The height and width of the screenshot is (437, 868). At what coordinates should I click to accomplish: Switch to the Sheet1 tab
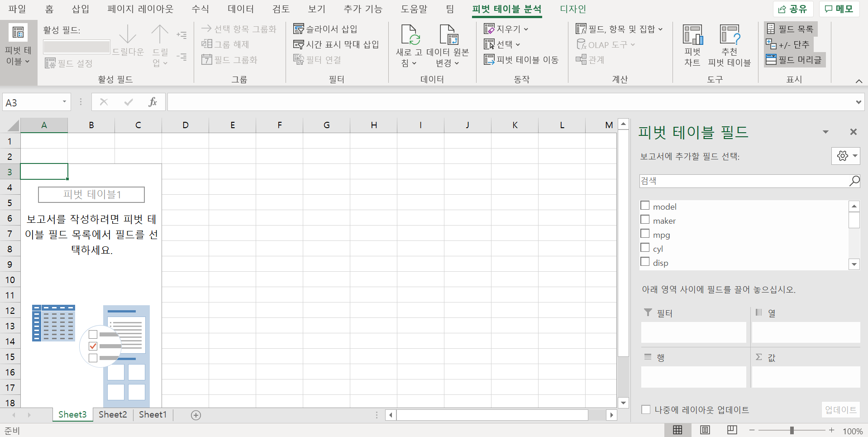153,414
